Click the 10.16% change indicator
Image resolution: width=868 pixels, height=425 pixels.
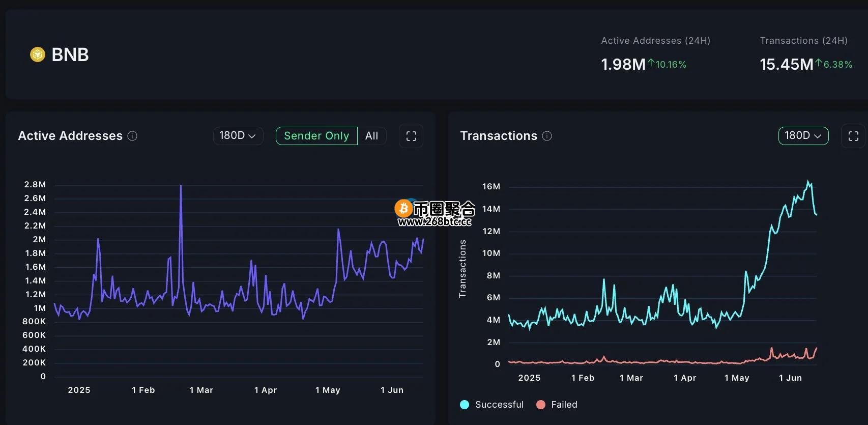coord(667,64)
